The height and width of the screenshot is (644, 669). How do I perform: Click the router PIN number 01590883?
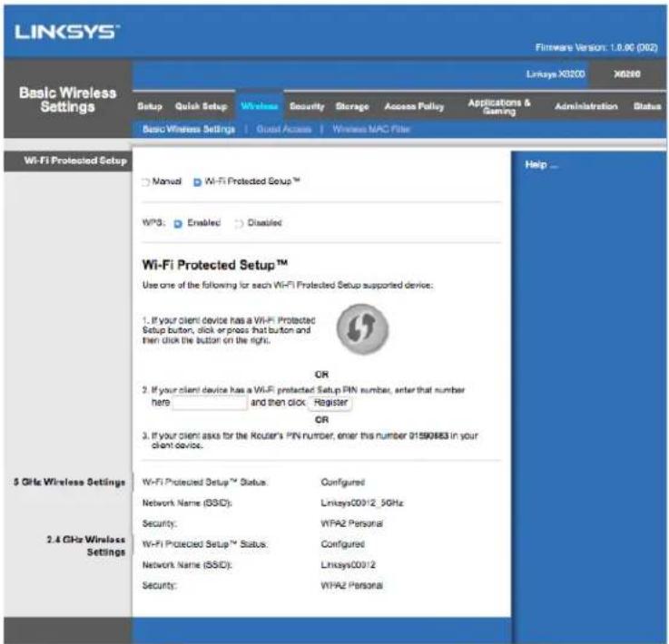428,435
